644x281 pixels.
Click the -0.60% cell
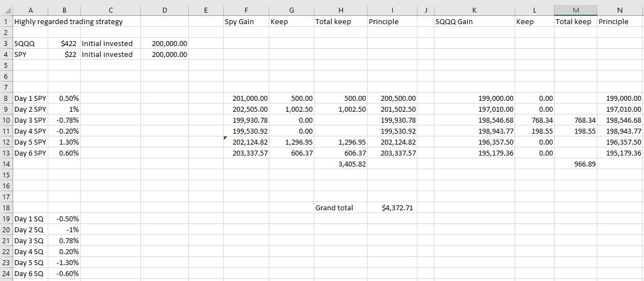[64, 273]
